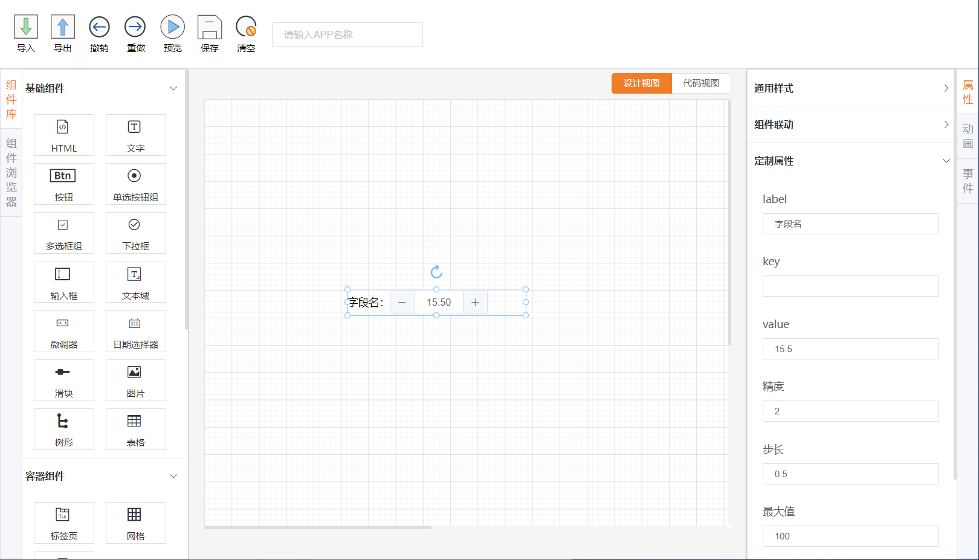979x560 pixels.
Task: Pick the 标签页 tabs container component
Action: [64, 523]
